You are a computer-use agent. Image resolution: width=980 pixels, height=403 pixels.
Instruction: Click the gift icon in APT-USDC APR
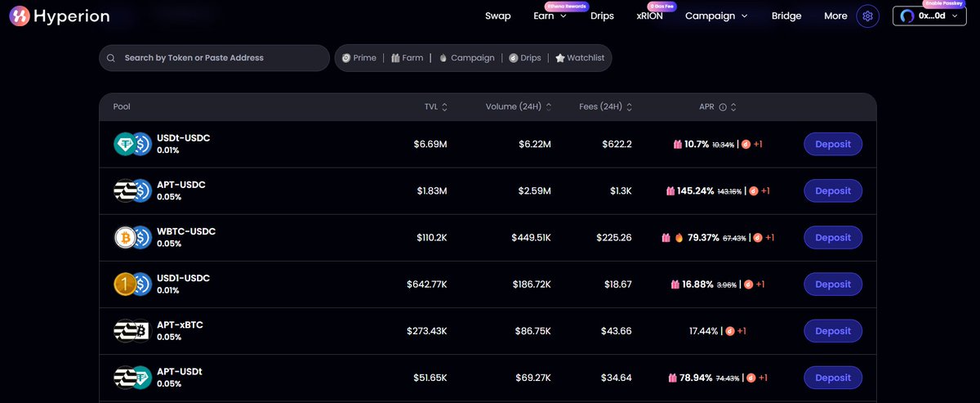(x=670, y=190)
